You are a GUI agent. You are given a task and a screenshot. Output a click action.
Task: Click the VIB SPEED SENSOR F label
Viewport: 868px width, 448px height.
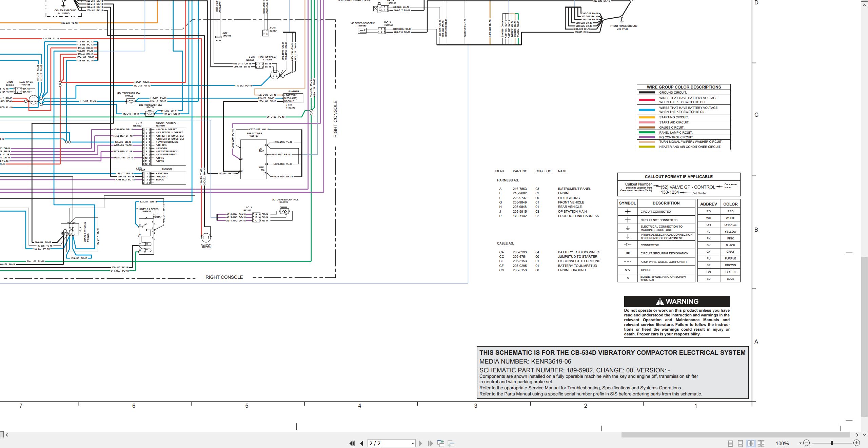click(362, 23)
